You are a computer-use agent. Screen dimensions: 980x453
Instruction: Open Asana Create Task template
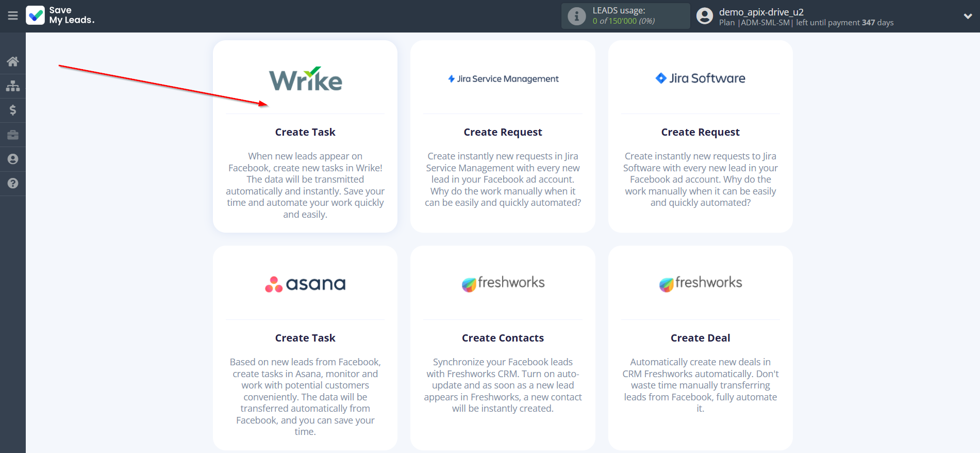[x=305, y=338]
